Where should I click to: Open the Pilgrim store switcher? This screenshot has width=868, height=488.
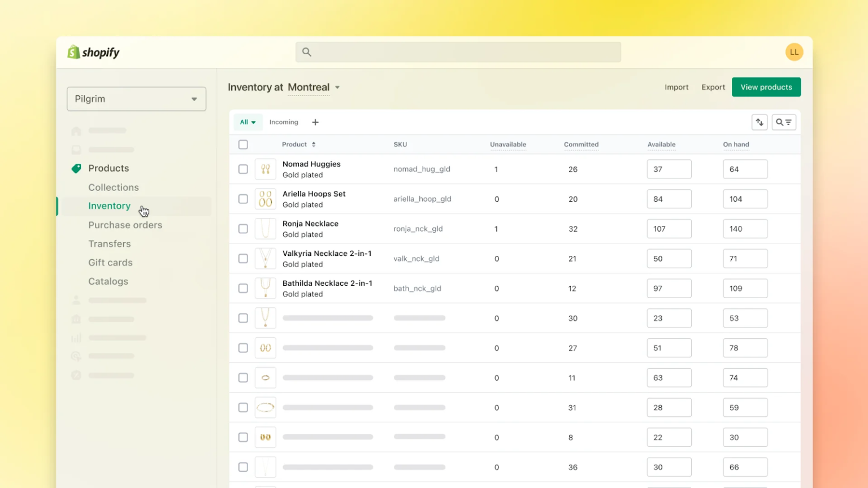point(136,98)
